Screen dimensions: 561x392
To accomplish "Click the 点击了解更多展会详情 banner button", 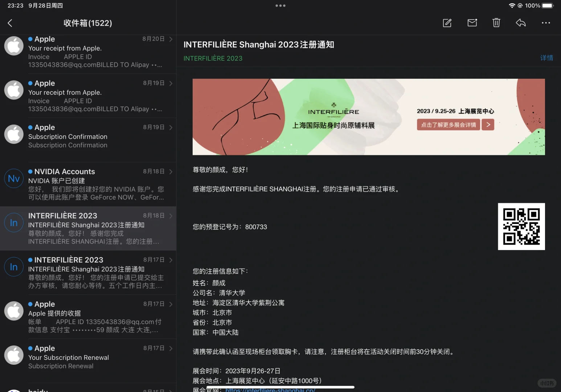I will (448, 124).
